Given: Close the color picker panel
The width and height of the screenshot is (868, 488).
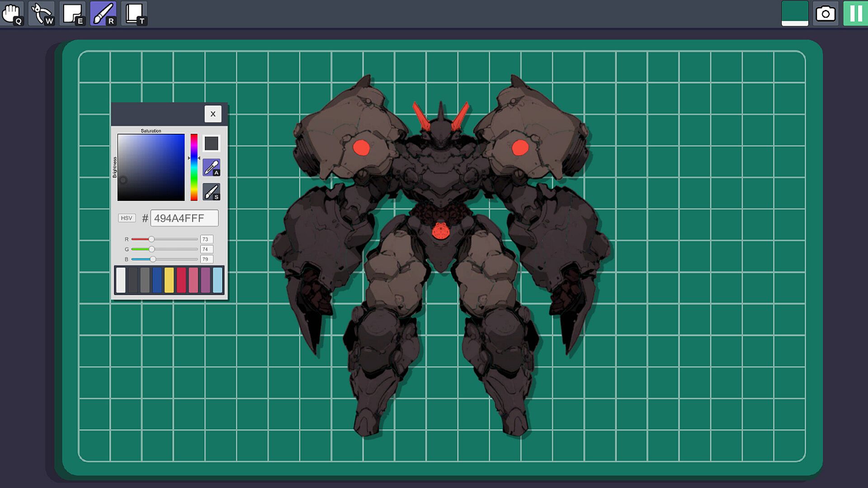Looking at the screenshot, I should point(213,114).
